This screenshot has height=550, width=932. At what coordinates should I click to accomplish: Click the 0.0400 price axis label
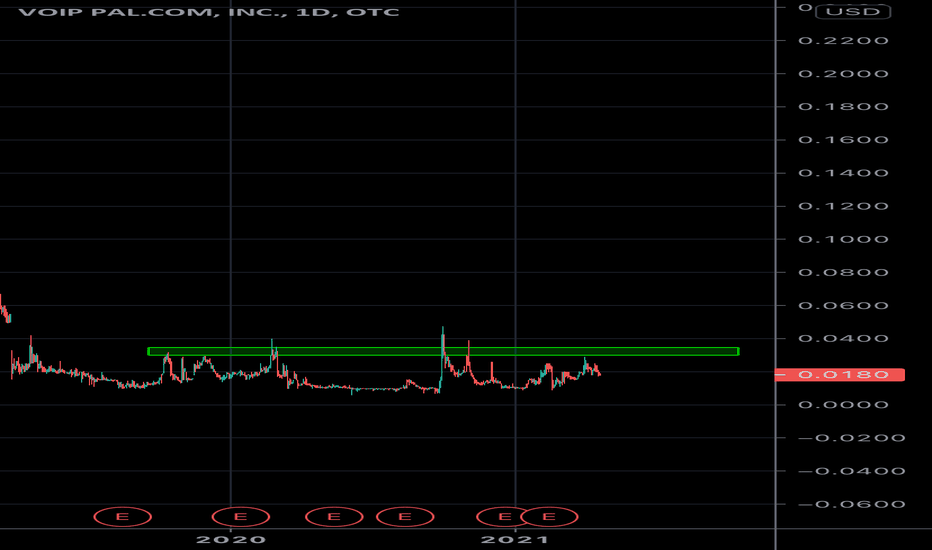point(843,338)
